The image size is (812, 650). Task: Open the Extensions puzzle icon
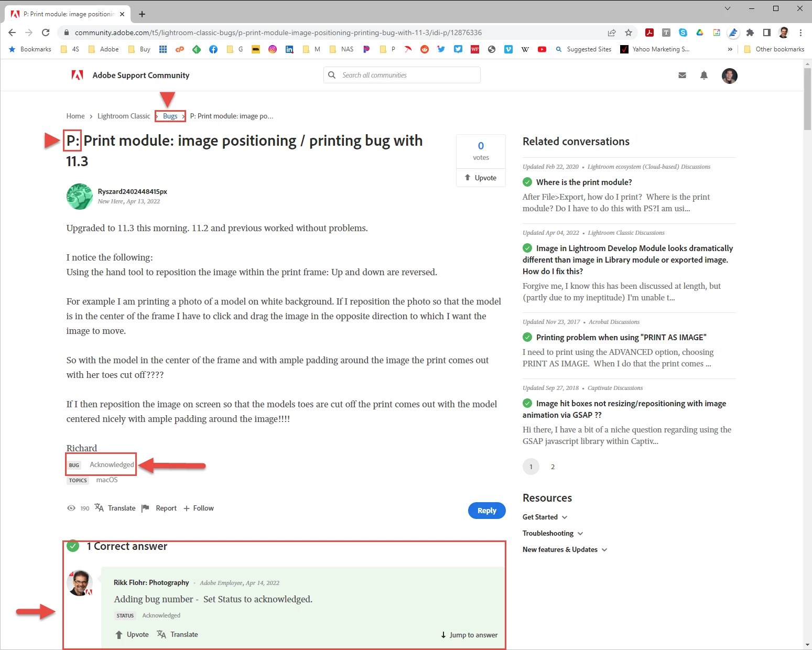pos(750,32)
